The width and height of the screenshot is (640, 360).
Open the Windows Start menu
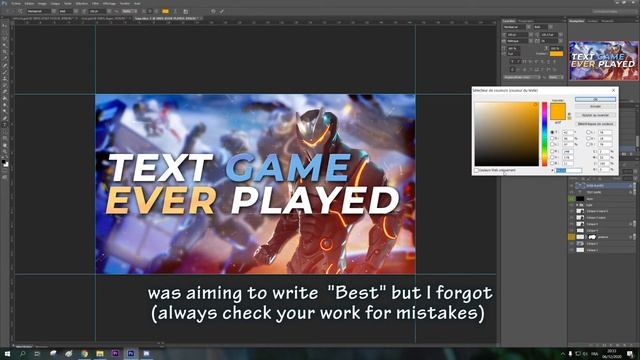pos(7,353)
